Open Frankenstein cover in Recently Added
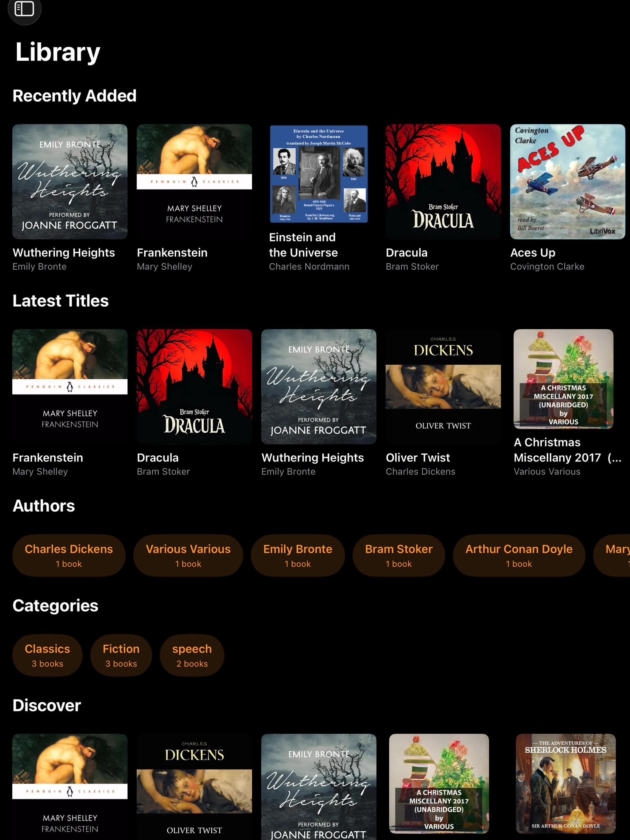This screenshot has width=630, height=840. pyautogui.click(x=194, y=181)
